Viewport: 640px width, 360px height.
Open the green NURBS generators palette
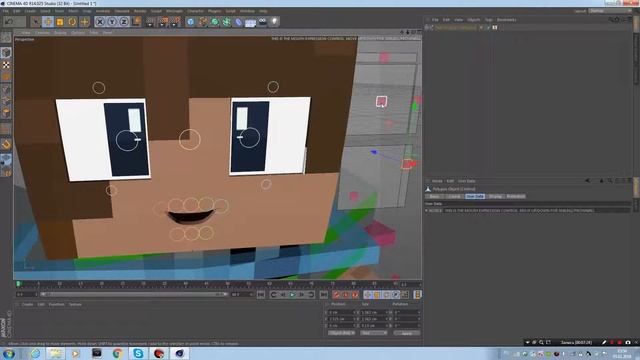(x=215, y=22)
